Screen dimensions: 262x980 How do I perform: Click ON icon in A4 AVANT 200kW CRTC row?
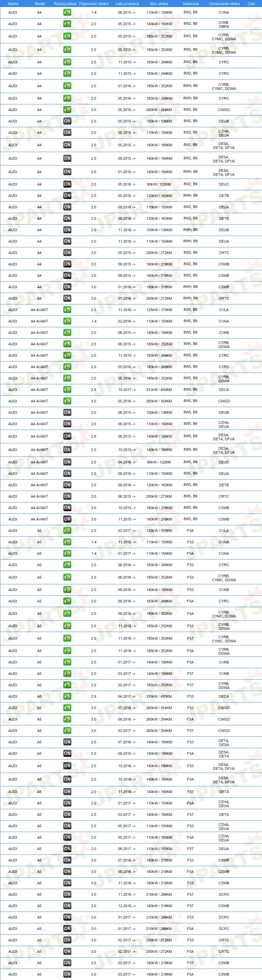pyautogui.click(x=67, y=496)
